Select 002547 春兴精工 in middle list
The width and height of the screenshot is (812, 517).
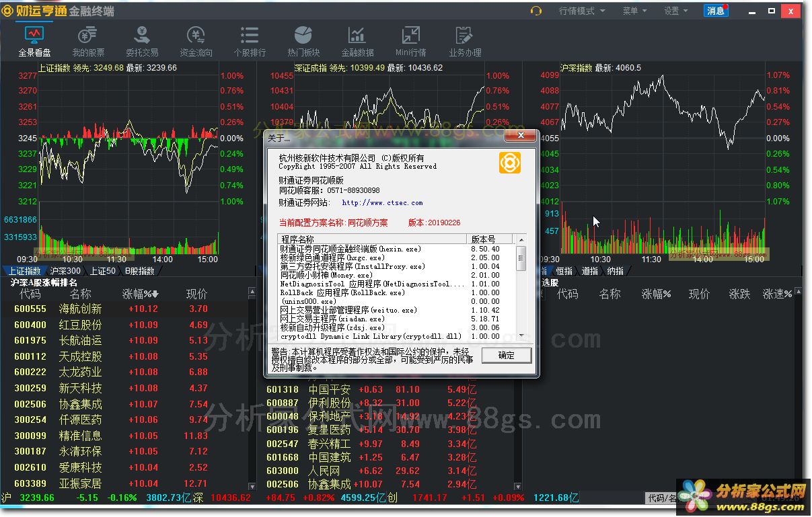point(387,444)
